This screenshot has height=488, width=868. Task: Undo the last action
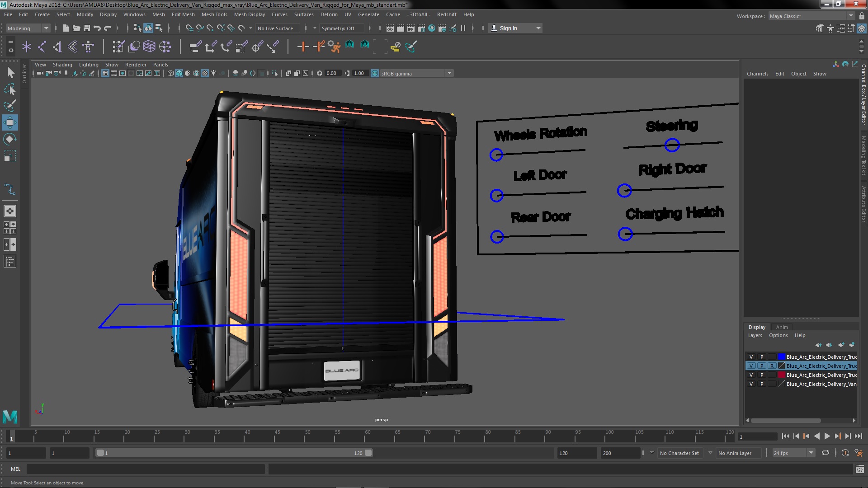97,28
